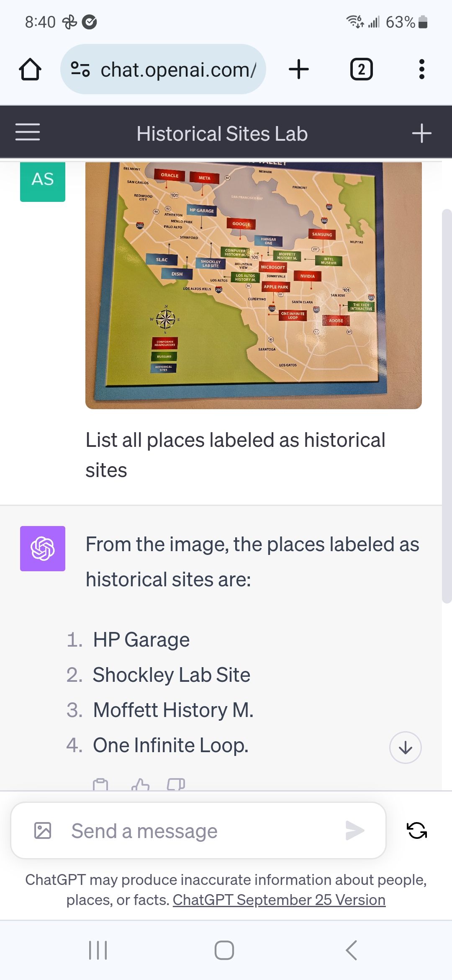The height and width of the screenshot is (980, 452).
Task: Open a new browser tab with plus
Action: click(299, 69)
